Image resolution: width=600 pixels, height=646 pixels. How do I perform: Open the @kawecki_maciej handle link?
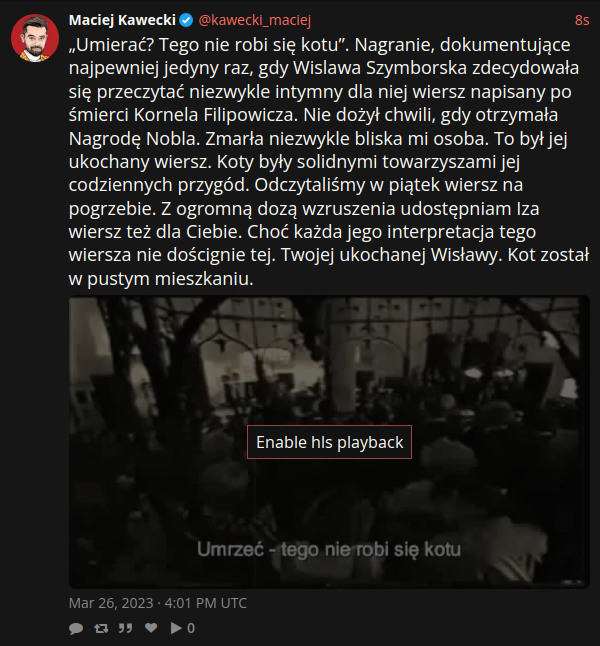[x=255, y=20]
